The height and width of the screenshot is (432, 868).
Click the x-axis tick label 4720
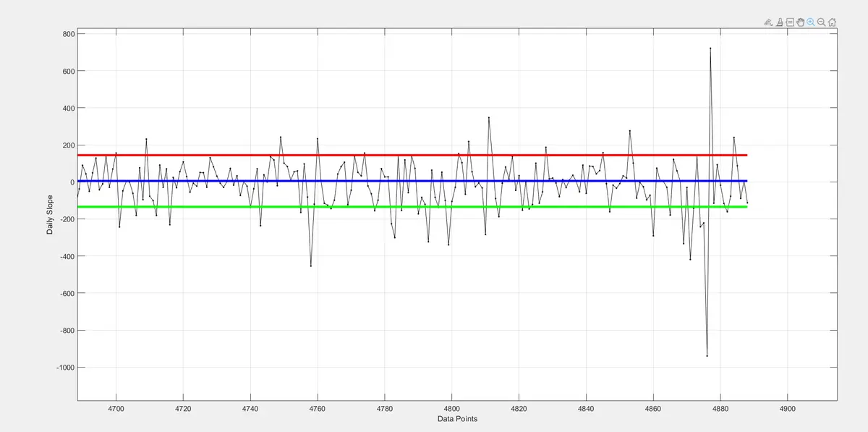point(183,408)
